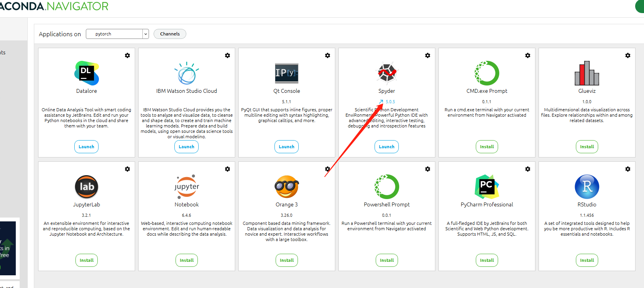This screenshot has width=644, height=288.
Task: Select the PyCharm Professional icon
Action: tap(487, 187)
